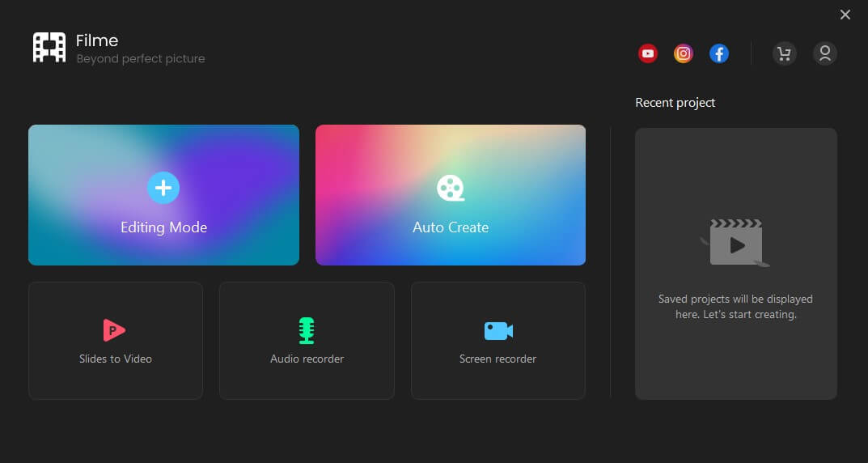Click the Filme film-strip logo

(x=49, y=48)
